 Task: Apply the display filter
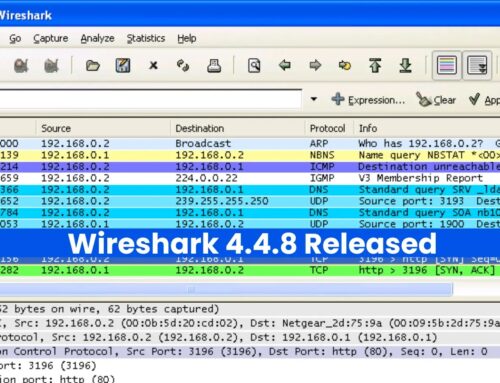click(x=484, y=100)
